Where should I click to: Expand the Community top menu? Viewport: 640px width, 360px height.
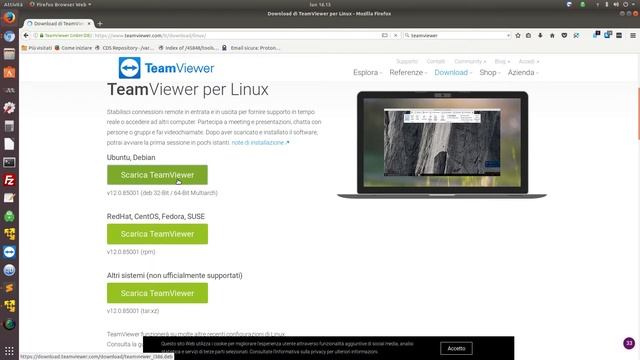click(x=470, y=61)
